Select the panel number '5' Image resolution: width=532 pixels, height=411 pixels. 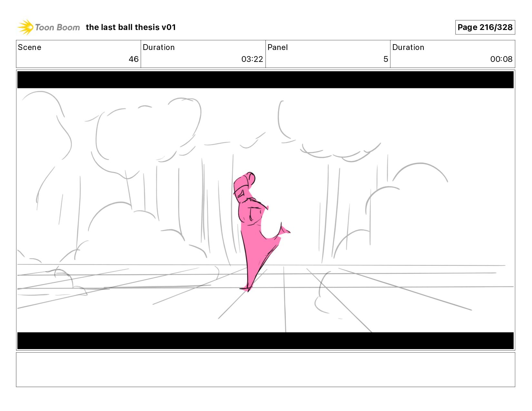click(x=386, y=59)
